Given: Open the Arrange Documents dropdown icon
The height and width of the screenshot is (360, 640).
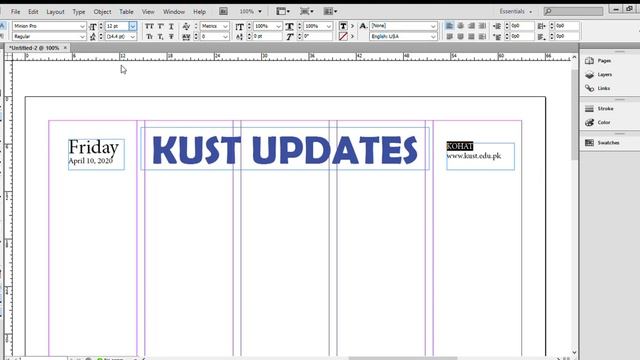Looking at the screenshot, I should (330, 11).
